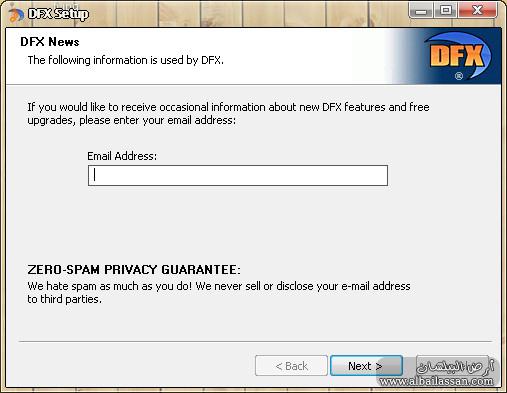Focus the Email Address text box
Image resolution: width=507 pixels, height=393 pixels.
click(238, 175)
